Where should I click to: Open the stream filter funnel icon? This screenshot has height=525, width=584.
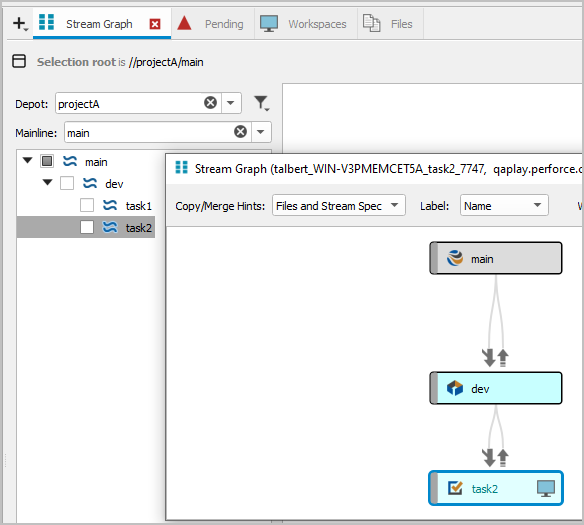pos(261,103)
